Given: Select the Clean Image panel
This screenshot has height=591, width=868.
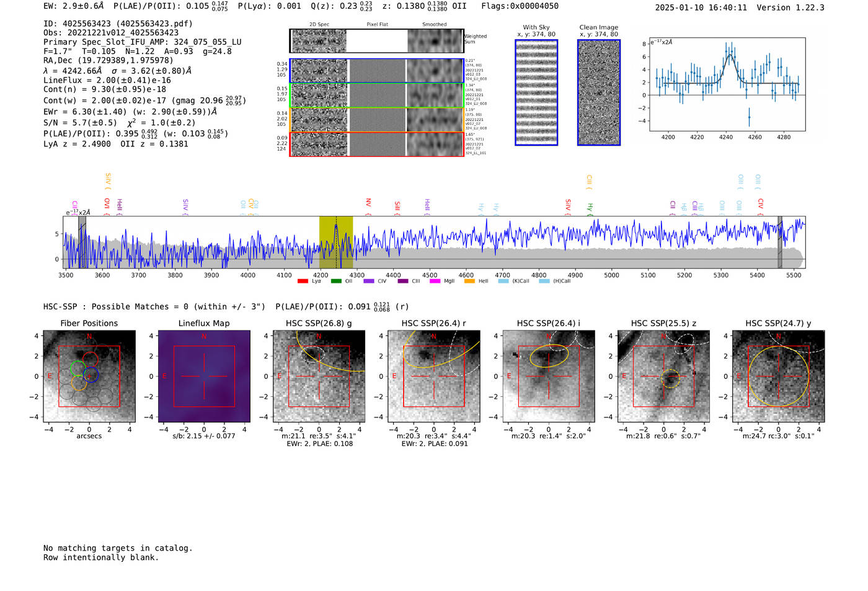Looking at the screenshot, I should click(x=599, y=92).
